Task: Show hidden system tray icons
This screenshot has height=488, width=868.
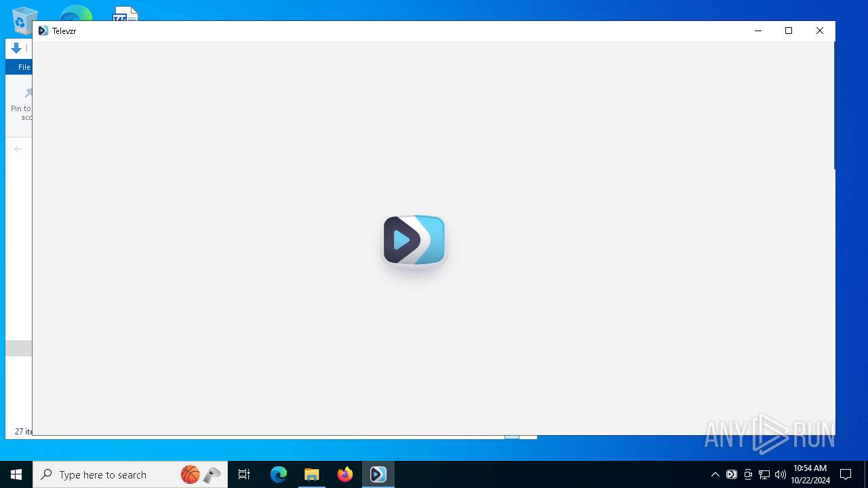Action: (x=715, y=474)
